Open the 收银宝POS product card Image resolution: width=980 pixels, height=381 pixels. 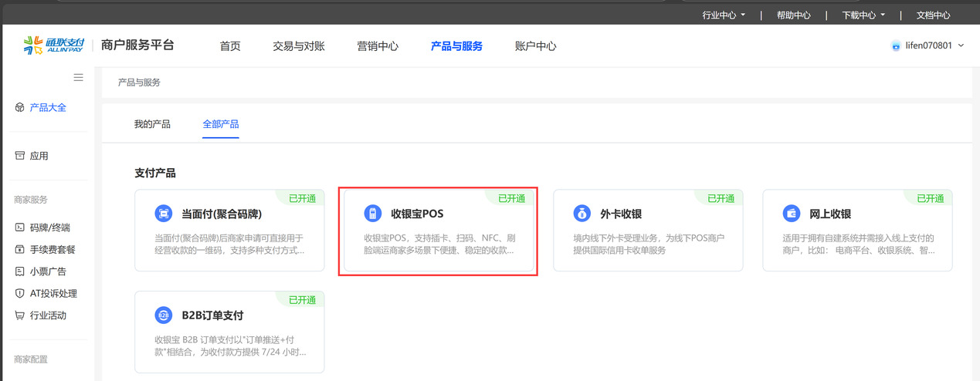439,231
